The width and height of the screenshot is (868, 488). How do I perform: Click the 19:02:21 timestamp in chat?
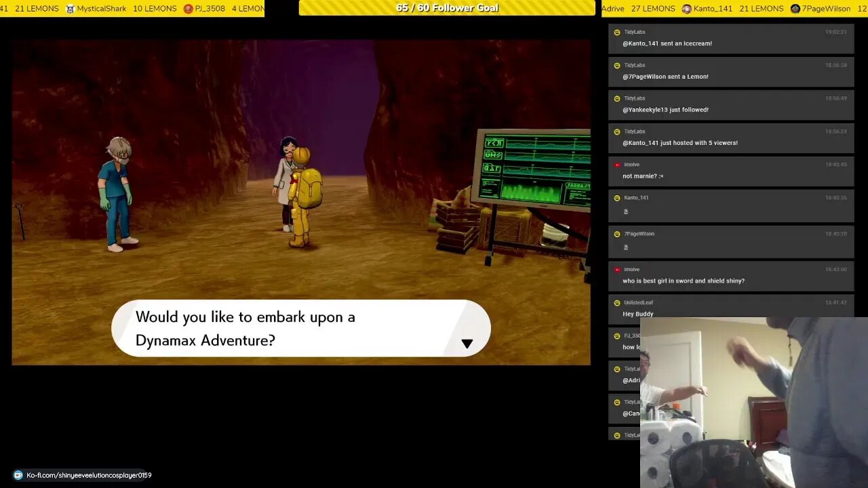point(835,32)
